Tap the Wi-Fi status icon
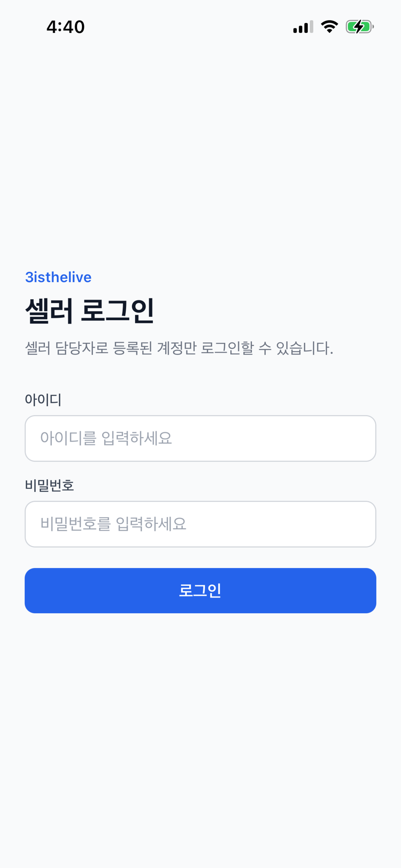Viewport: 401px width, 868px height. pos(330,26)
